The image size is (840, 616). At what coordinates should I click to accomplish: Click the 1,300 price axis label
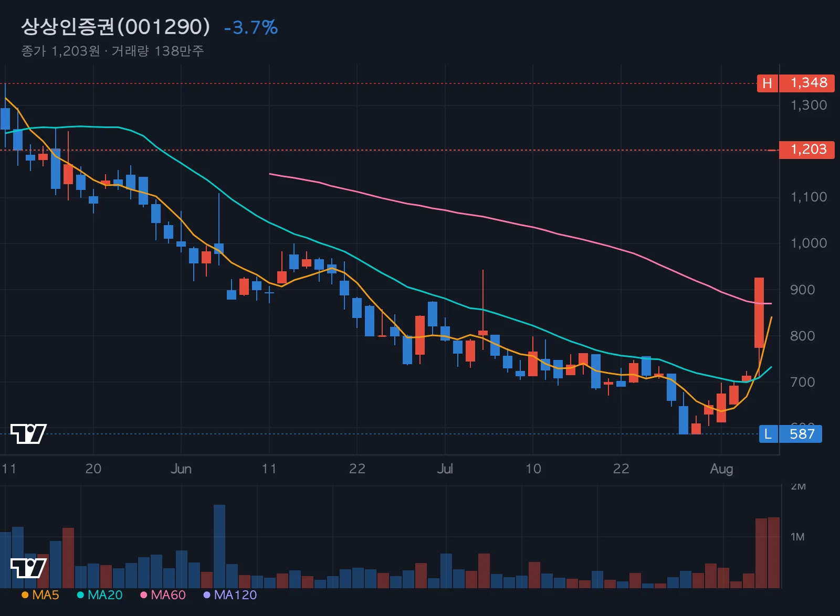tap(808, 105)
